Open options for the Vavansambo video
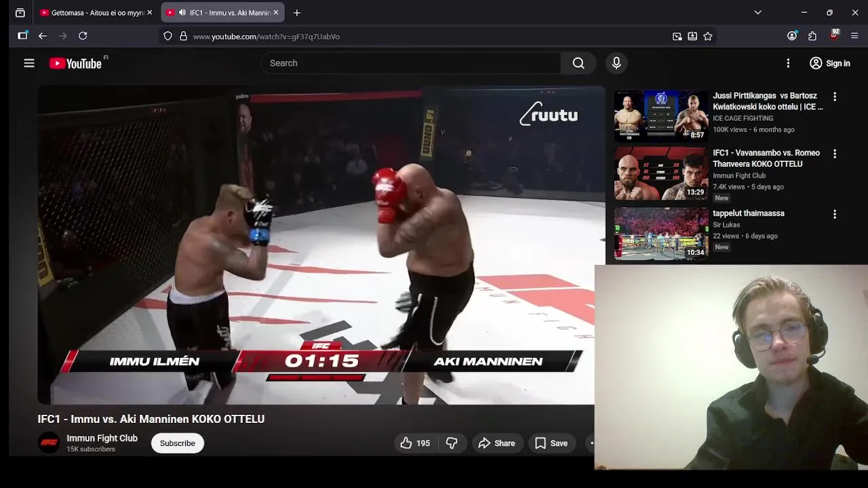Screen dimensions: 868x488 pyautogui.click(x=835, y=154)
